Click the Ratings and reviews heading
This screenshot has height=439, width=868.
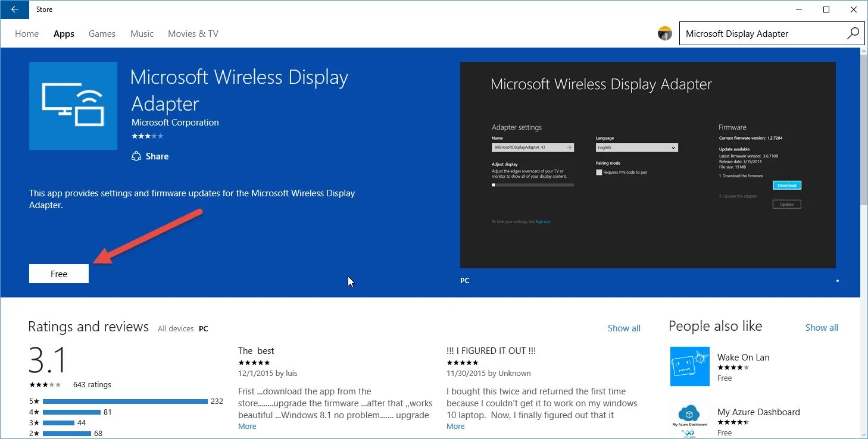click(88, 327)
